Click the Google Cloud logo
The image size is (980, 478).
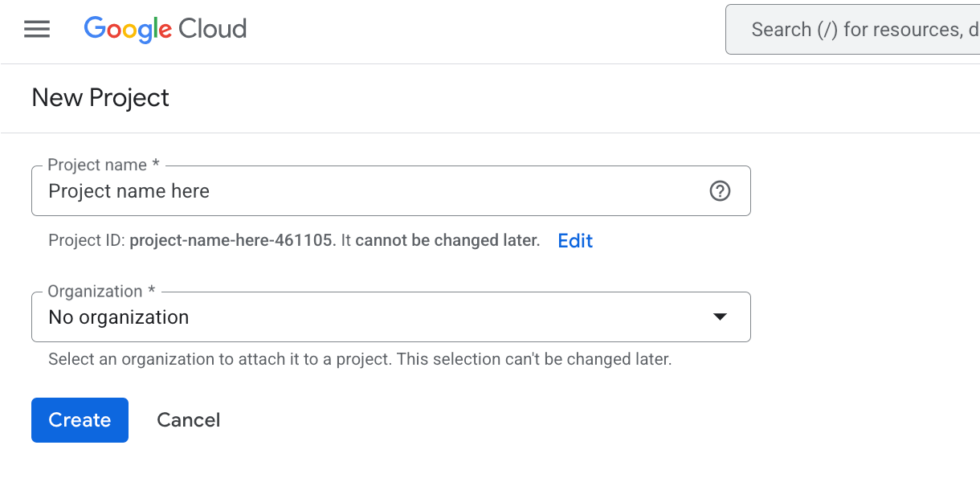(x=165, y=30)
